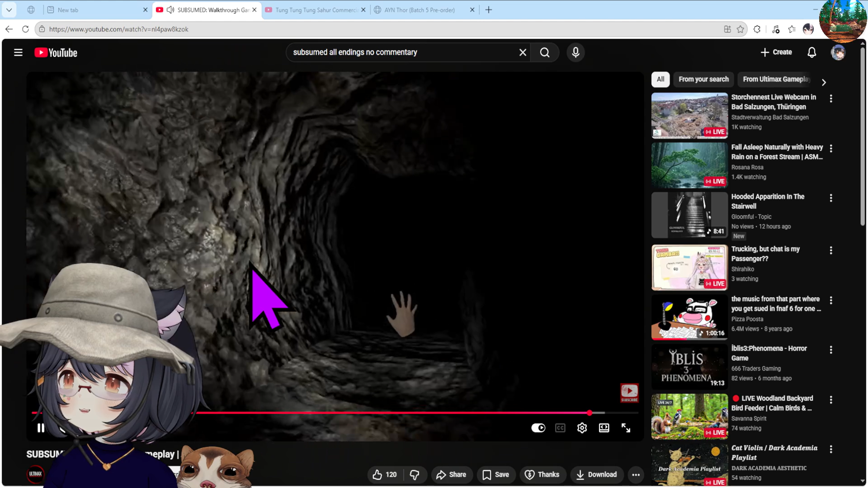Open the İblis3:Phenomena video thumbnail
The image size is (868, 488).
tap(689, 367)
